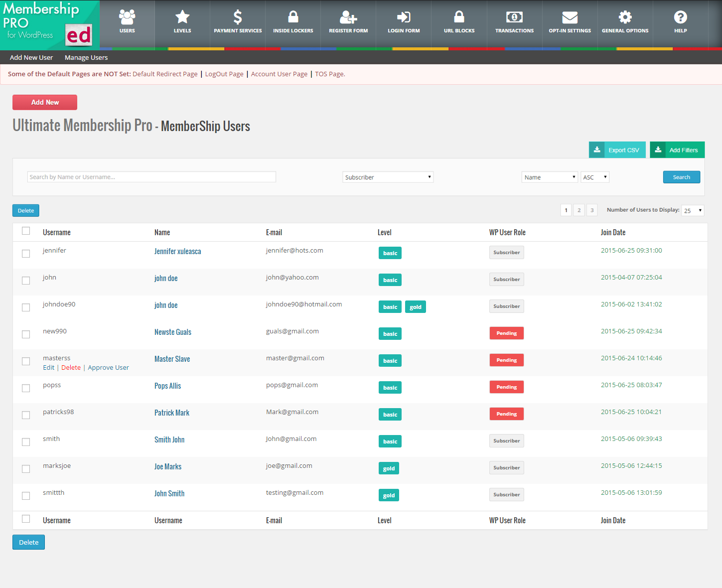Open the TOS Page link
This screenshot has width=722, height=588.
point(330,74)
